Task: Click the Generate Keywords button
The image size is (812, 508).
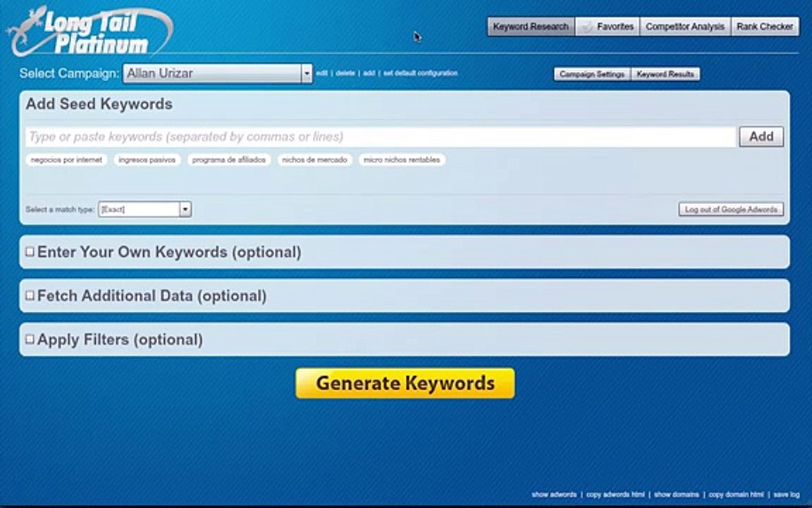Action: [x=405, y=384]
